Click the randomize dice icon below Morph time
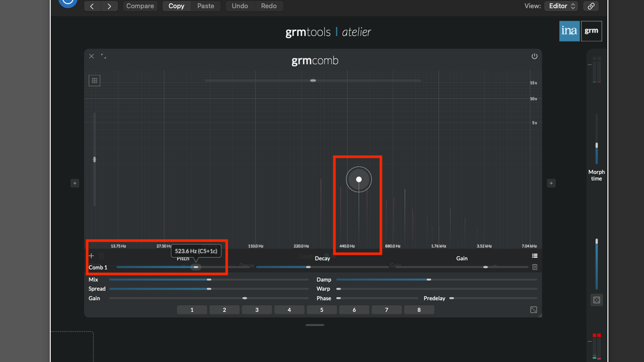 click(597, 300)
